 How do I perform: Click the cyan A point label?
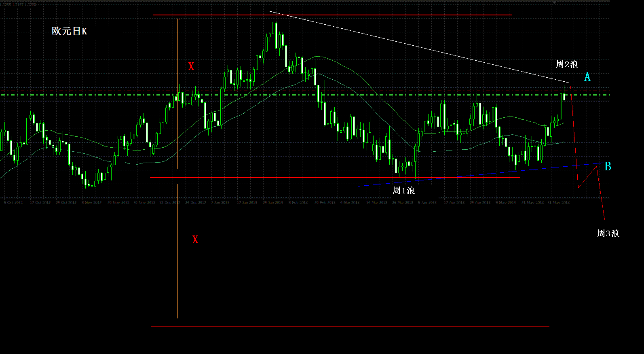pos(587,77)
